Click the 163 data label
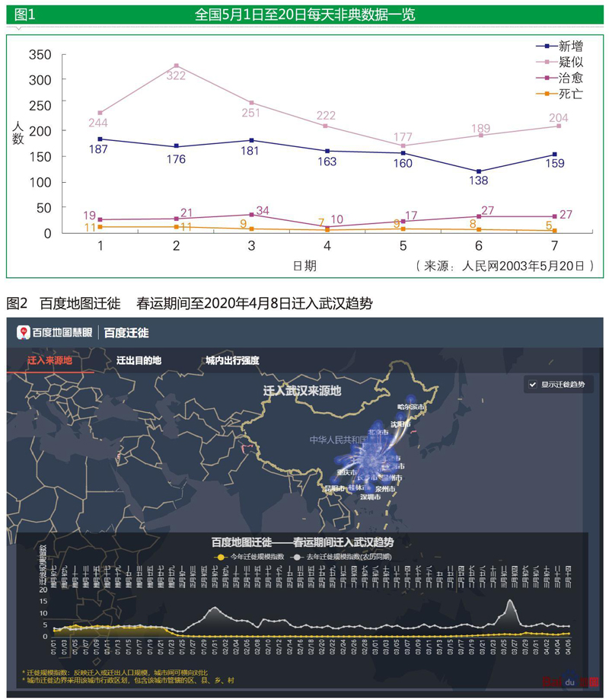This screenshot has height=700, width=609. (327, 161)
